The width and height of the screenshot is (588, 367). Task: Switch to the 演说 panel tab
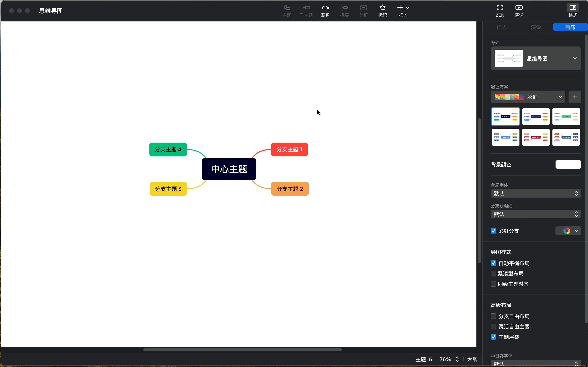pyautogui.click(x=536, y=27)
